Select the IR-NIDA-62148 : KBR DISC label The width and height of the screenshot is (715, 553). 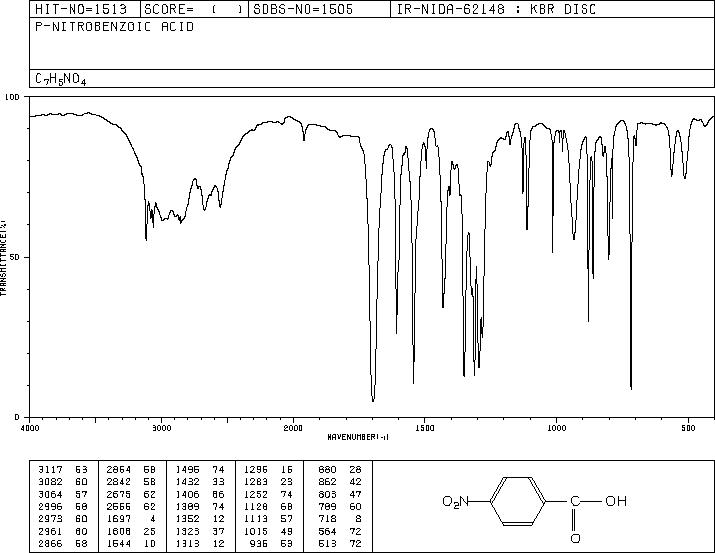(x=496, y=9)
